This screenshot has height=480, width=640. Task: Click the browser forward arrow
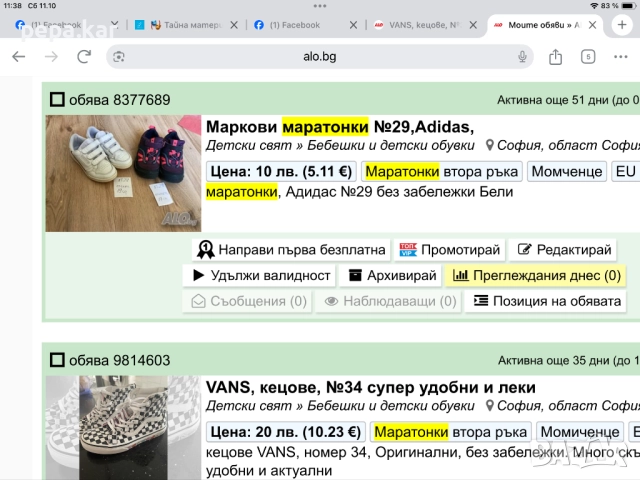click(51, 56)
